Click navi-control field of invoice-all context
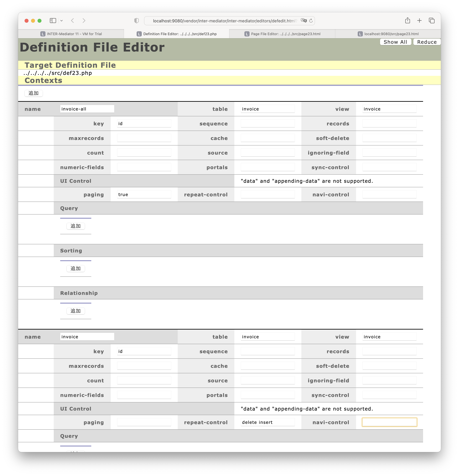This screenshot has width=459, height=476. point(389,194)
